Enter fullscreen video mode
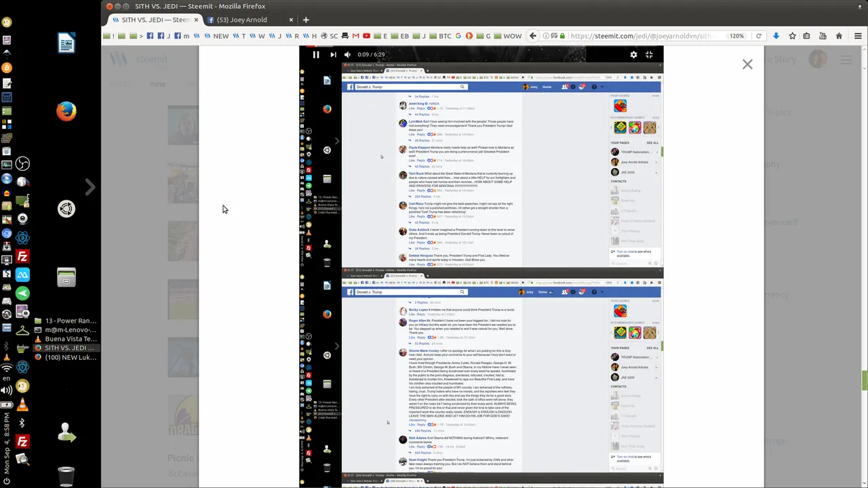This screenshot has height=488, width=868. click(x=649, y=55)
